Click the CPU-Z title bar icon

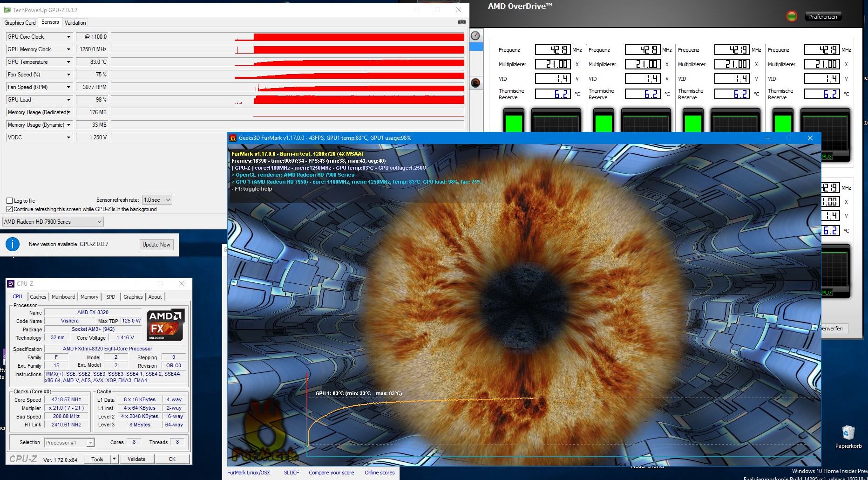(11, 283)
